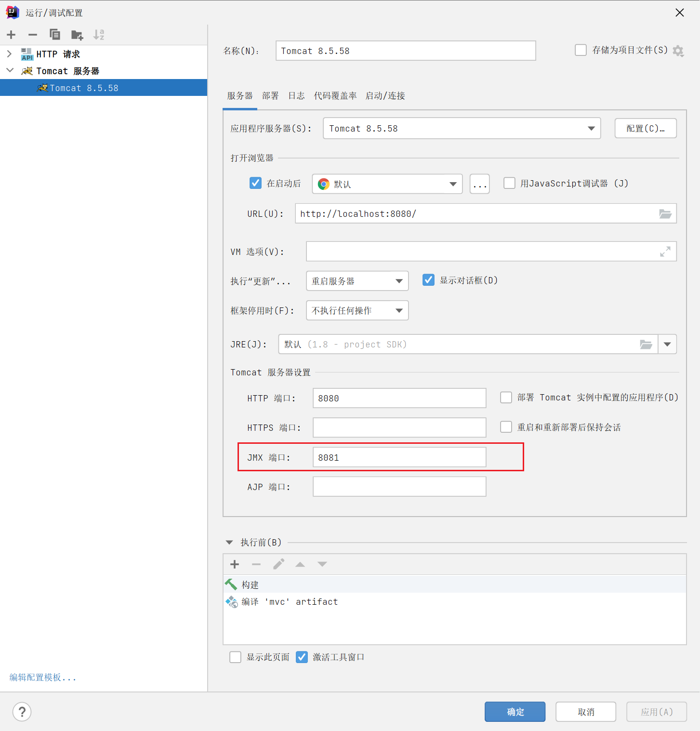Open the JRE dropdown arrow
700x731 pixels.
[667, 344]
